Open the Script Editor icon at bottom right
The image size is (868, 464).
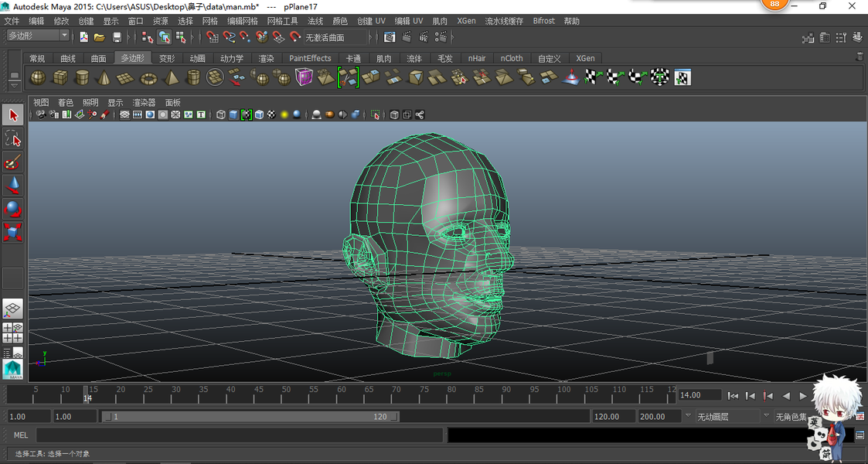click(859, 435)
